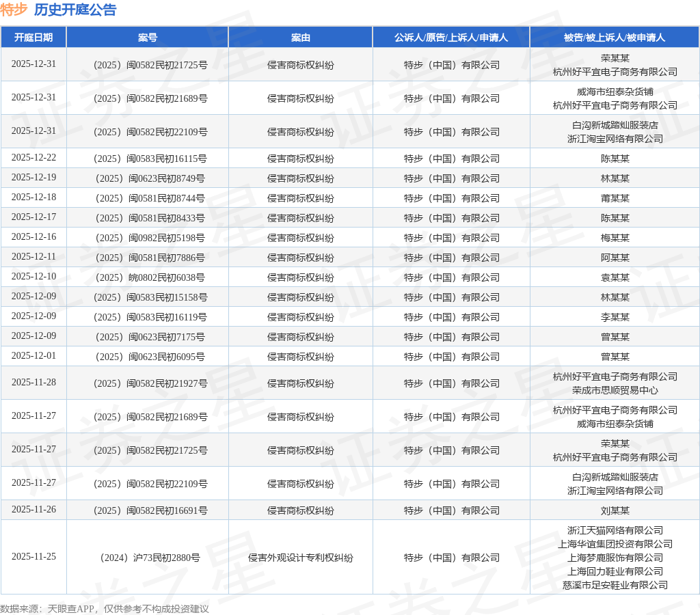Click the date 2025-12-17

[34, 217]
